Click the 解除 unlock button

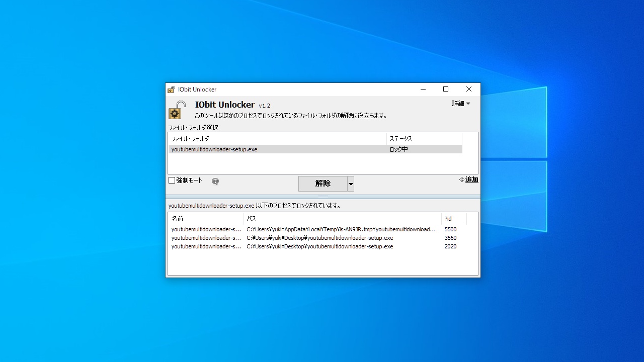tap(323, 184)
